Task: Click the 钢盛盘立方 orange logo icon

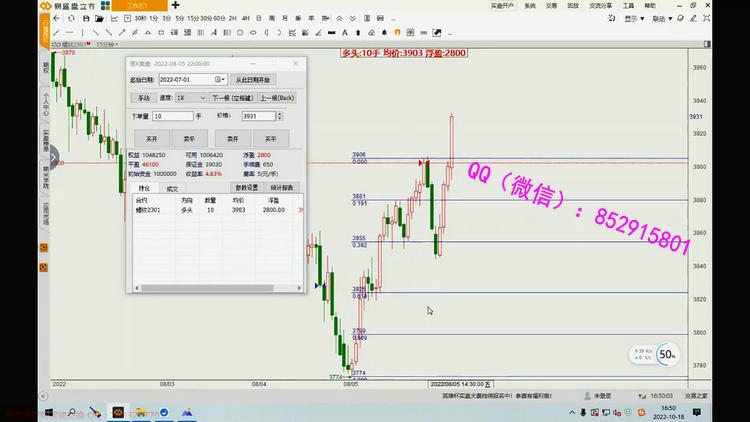Action: click(x=45, y=6)
